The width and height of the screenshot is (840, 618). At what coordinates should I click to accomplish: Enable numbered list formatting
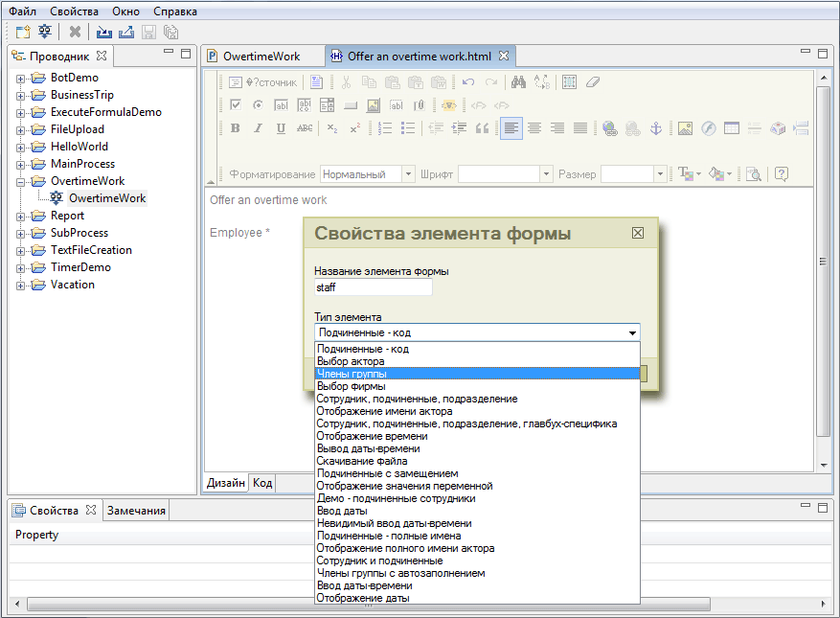point(383,127)
